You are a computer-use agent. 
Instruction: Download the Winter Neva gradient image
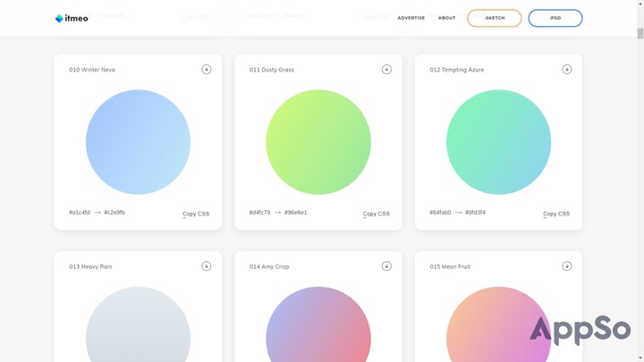click(x=206, y=70)
